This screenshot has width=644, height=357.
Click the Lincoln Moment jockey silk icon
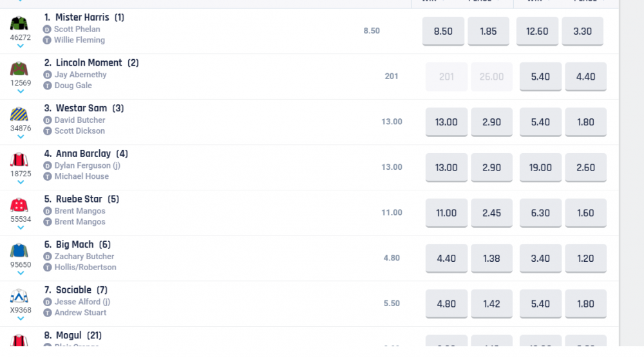(20, 69)
